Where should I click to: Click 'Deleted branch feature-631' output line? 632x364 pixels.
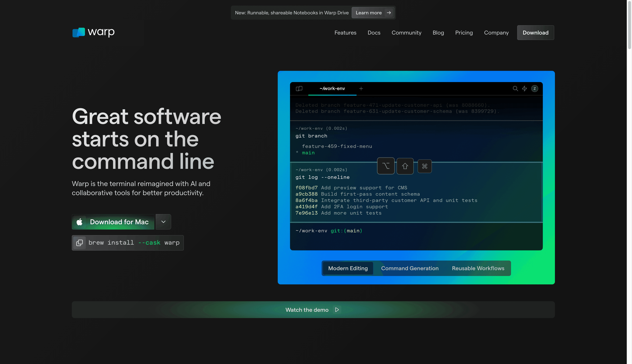click(x=397, y=111)
